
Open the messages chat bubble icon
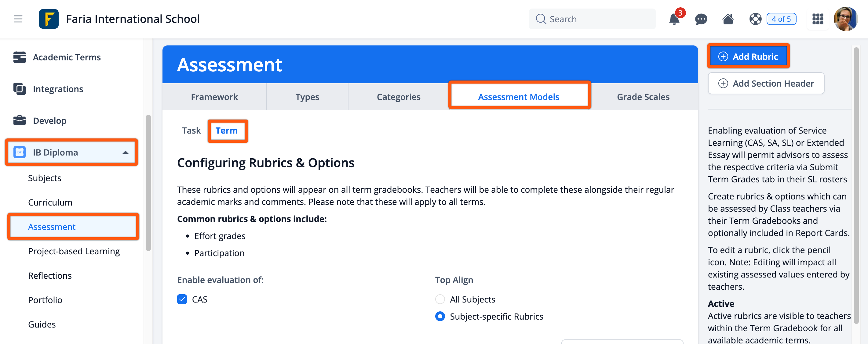point(701,19)
